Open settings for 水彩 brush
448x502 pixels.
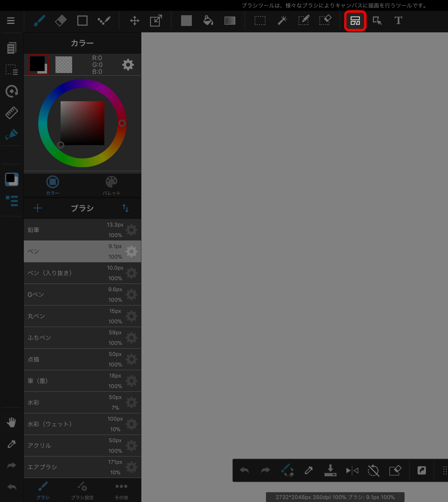(132, 402)
